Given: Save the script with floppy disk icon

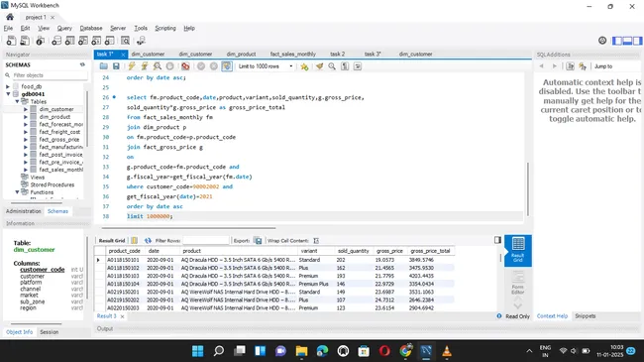Looking at the screenshot, I should coord(116,66).
